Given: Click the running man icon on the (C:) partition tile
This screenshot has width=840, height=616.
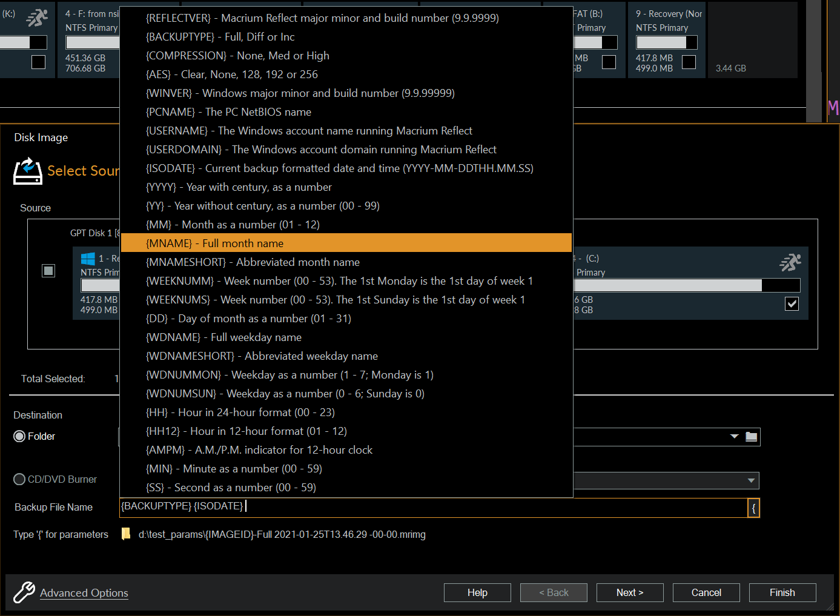Looking at the screenshot, I should [x=790, y=262].
